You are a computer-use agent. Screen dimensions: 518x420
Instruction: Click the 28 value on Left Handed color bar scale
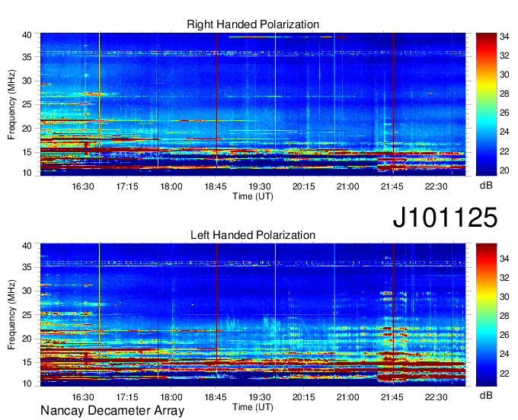click(504, 316)
